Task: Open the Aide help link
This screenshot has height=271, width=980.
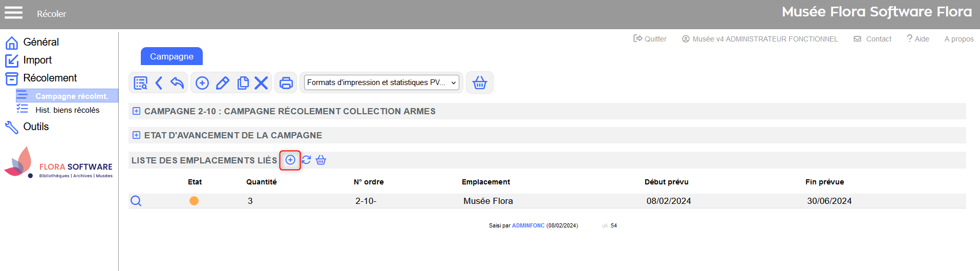Action: tap(918, 39)
